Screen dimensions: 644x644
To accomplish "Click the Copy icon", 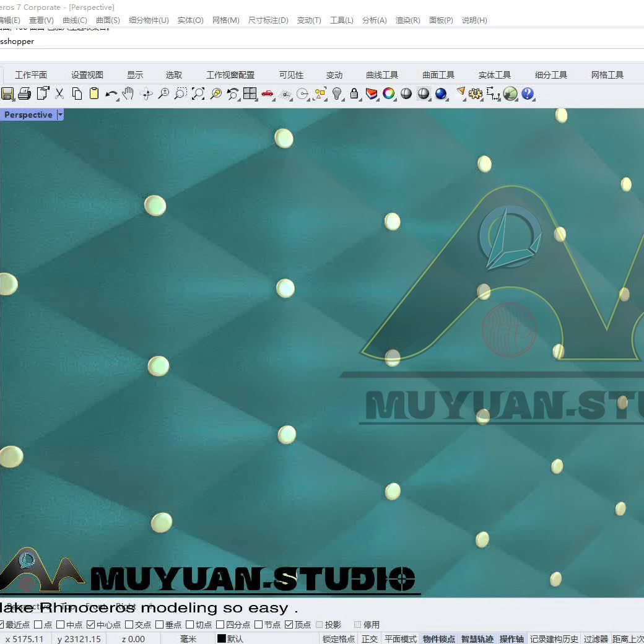I will point(77,94).
